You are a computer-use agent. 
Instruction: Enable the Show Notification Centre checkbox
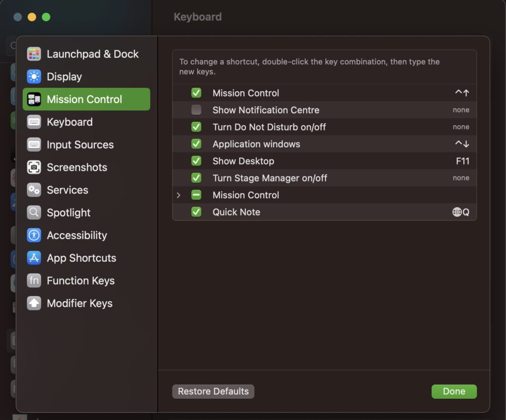[196, 110]
